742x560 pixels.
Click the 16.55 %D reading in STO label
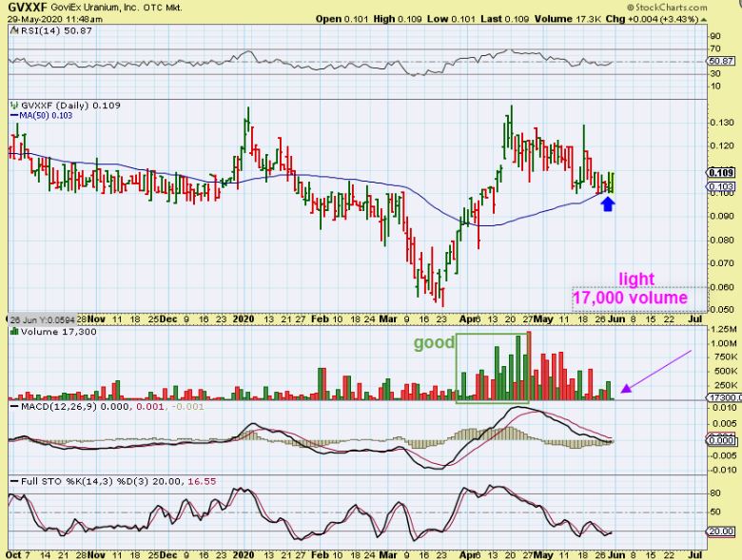(x=202, y=481)
